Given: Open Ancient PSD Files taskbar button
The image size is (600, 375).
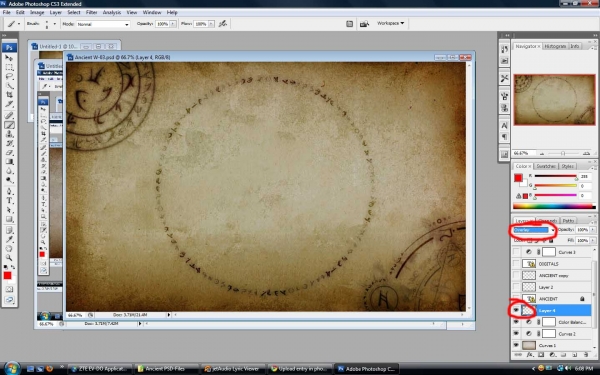Looking at the screenshot, I should [x=167, y=369].
